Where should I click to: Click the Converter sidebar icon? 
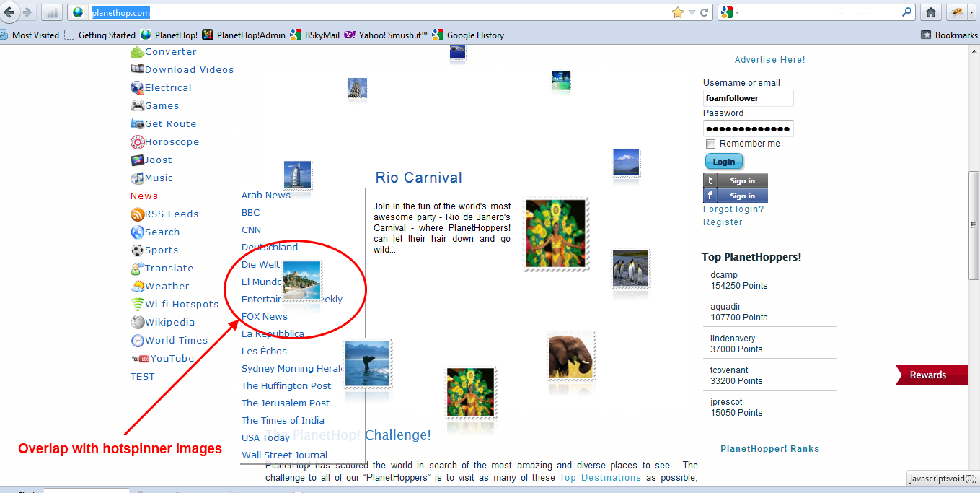pos(137,52)
